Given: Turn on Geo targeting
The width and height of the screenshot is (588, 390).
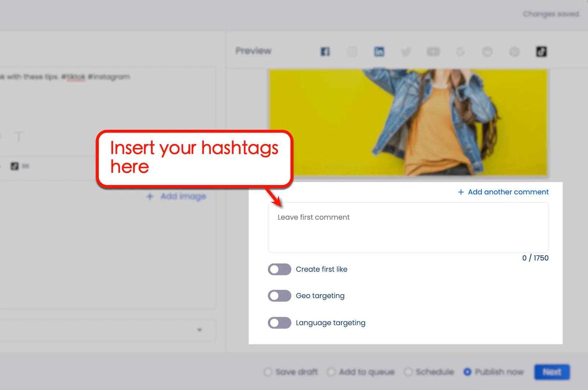Looking at the screenshot, I should [x=279, y=296].
